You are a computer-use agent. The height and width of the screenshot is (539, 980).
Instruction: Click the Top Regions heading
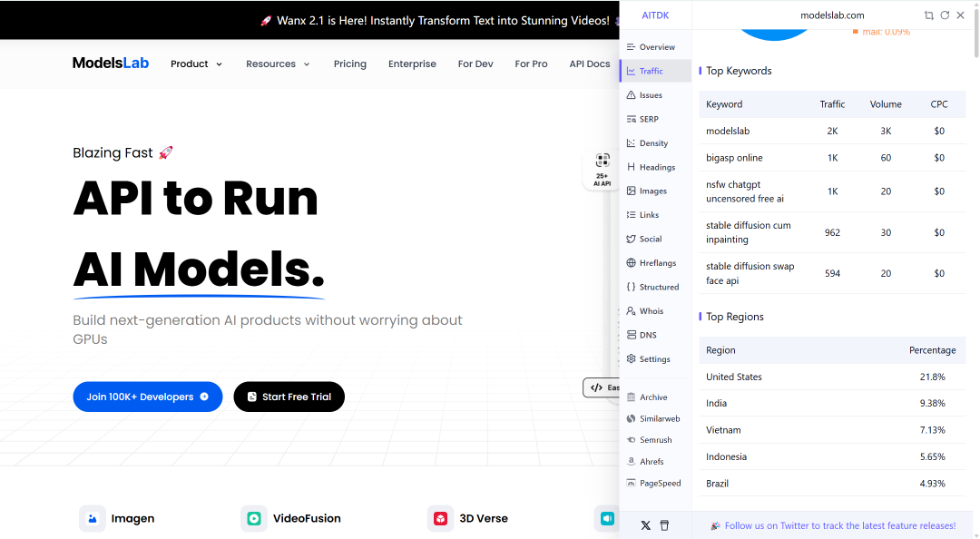pos(734,317)
